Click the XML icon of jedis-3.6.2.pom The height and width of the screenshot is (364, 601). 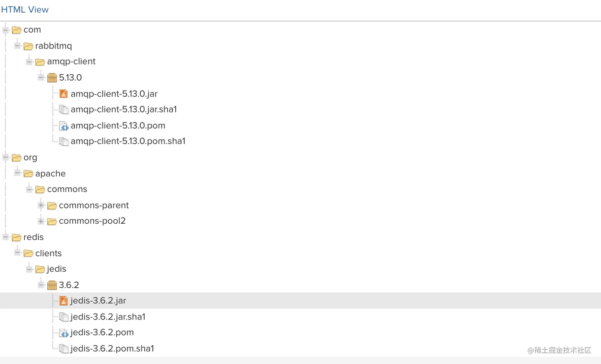click(64, 333)
